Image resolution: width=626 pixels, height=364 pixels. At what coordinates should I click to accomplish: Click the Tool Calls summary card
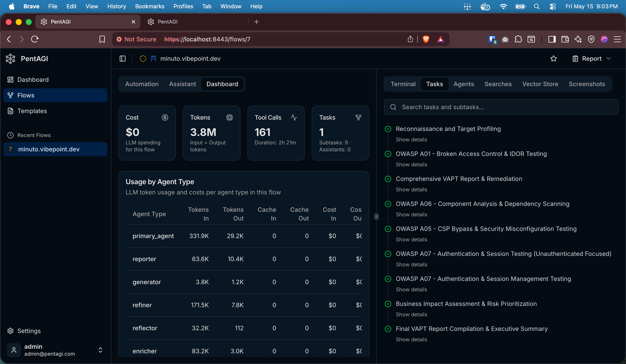pos(276,133)
